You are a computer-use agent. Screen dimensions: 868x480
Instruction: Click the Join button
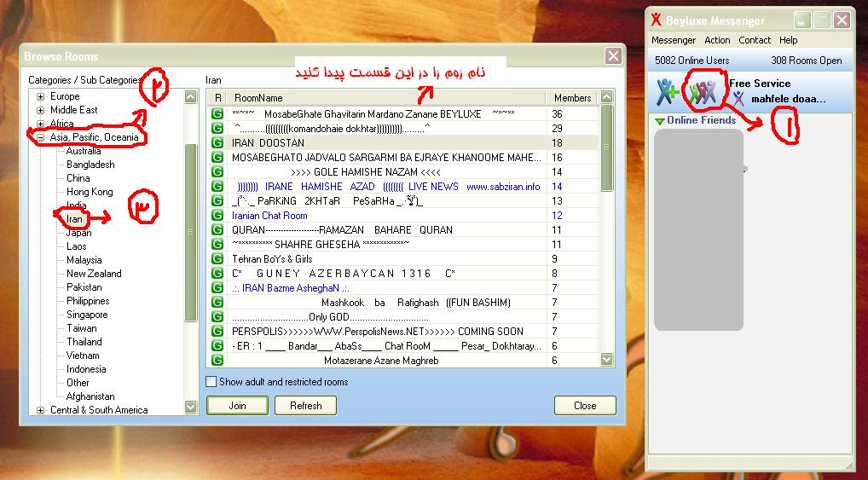tap(238, 405)
